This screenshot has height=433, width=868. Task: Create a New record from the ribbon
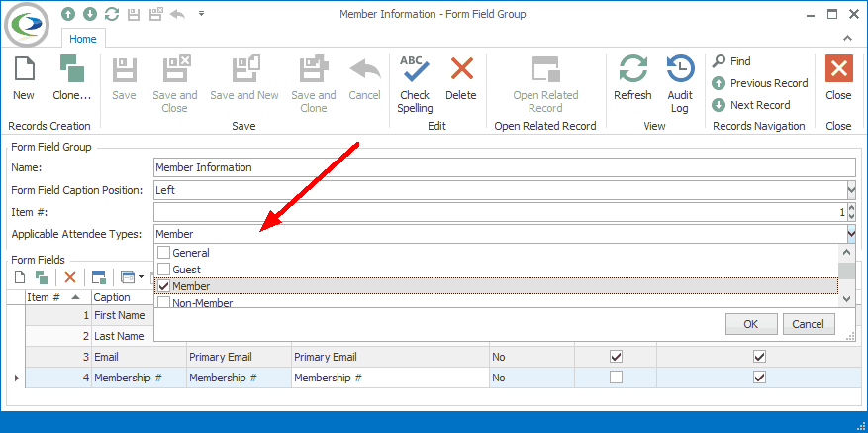24,79
